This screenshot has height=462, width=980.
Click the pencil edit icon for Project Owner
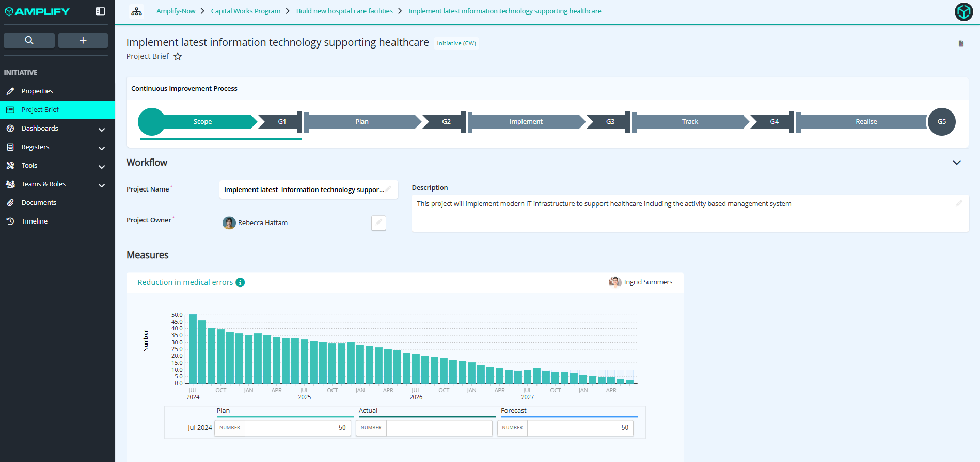(x=378, y=223)
